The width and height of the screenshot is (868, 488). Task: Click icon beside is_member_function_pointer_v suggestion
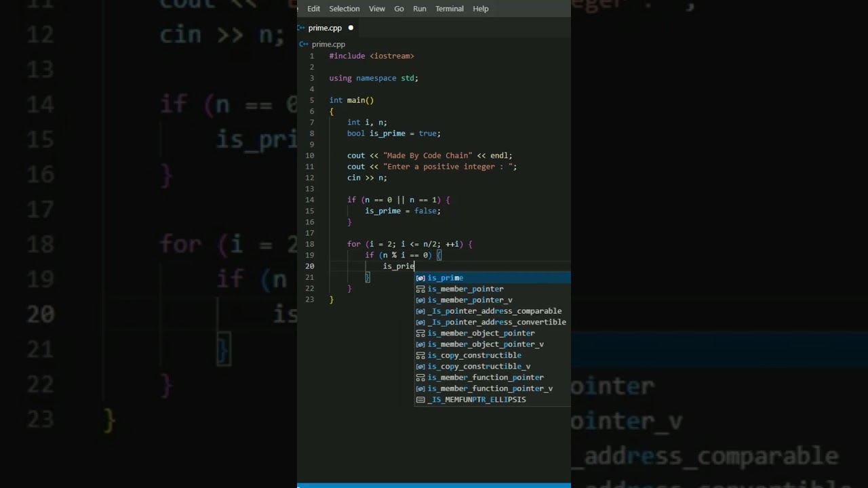point(420,388)
